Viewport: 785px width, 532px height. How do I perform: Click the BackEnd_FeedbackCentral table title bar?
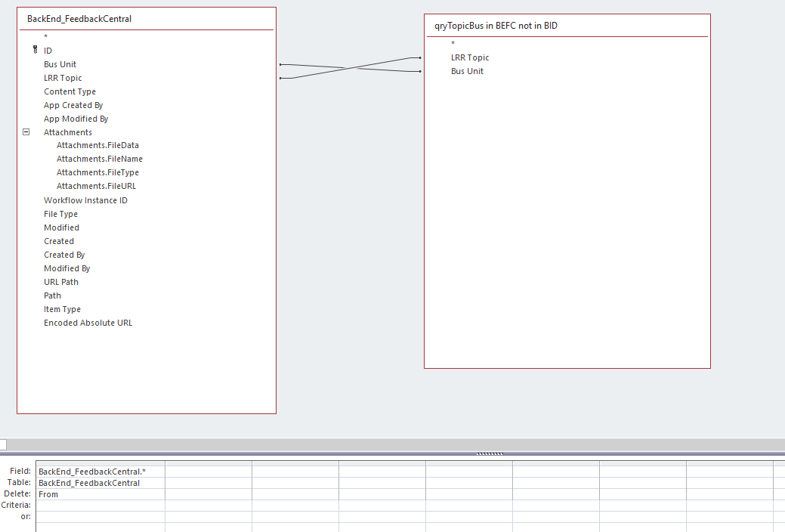(x=146, y=19)
